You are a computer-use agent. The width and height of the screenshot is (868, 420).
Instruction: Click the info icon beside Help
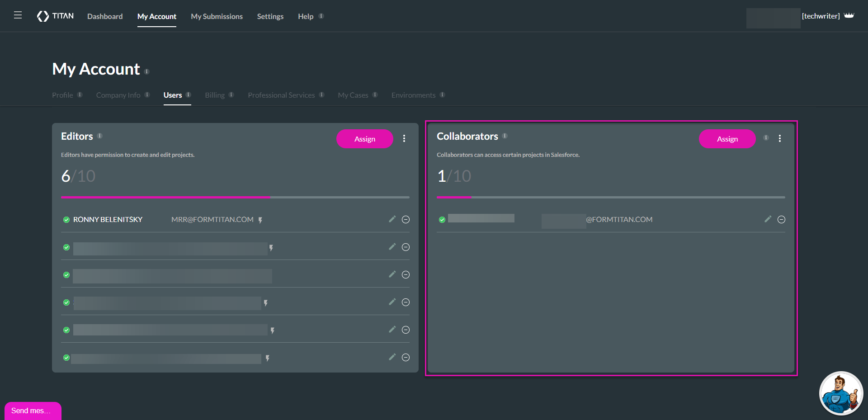[x=321, y=16]
